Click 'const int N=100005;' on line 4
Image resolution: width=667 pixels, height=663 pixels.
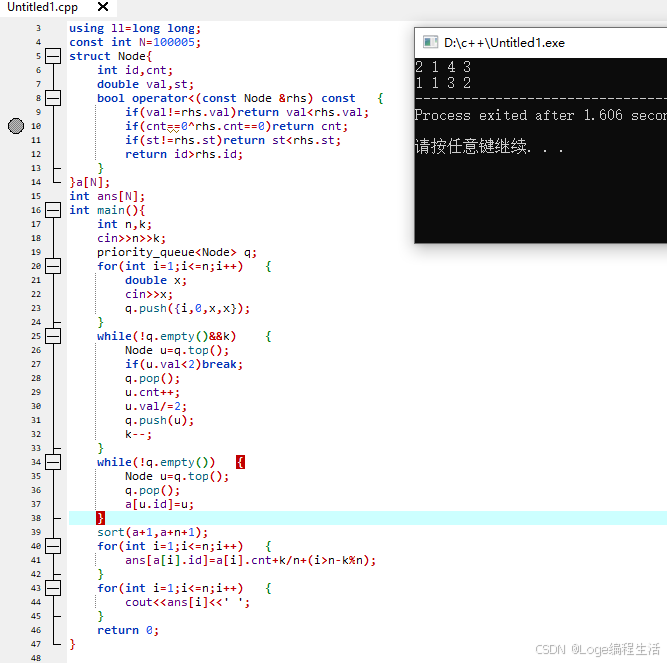(x=135, y=43)
